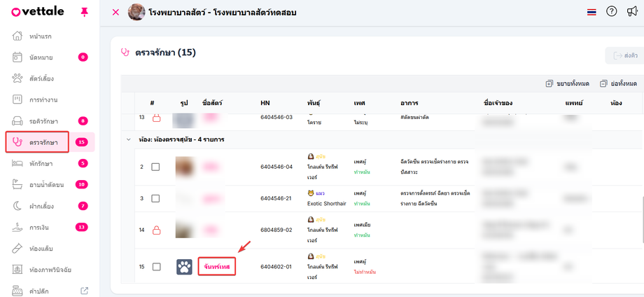Tick the checkbox in row 2

tap(155, 167)
